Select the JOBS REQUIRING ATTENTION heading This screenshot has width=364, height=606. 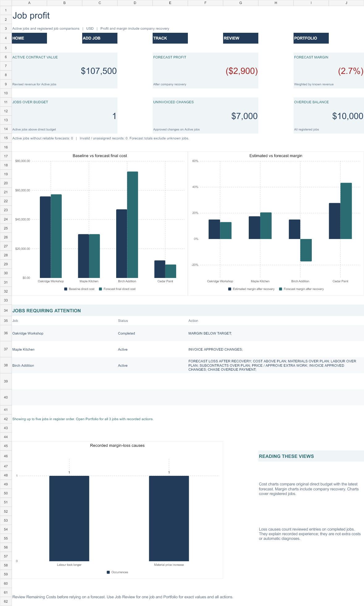[47, 311]
